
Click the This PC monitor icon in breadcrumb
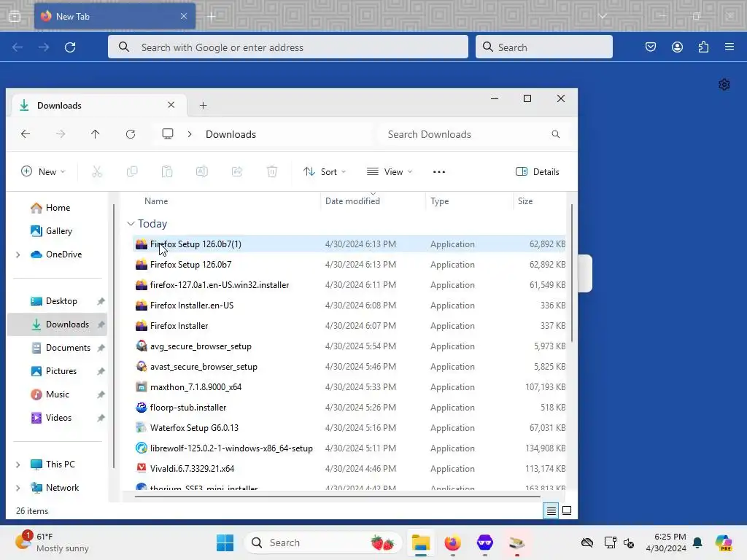coord(168,134)
